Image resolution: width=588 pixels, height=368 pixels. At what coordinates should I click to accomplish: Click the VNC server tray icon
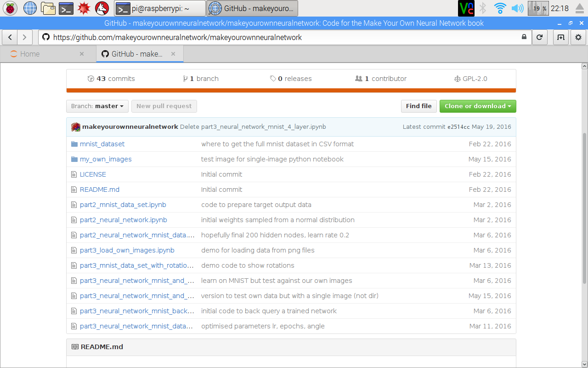(466, 8)
